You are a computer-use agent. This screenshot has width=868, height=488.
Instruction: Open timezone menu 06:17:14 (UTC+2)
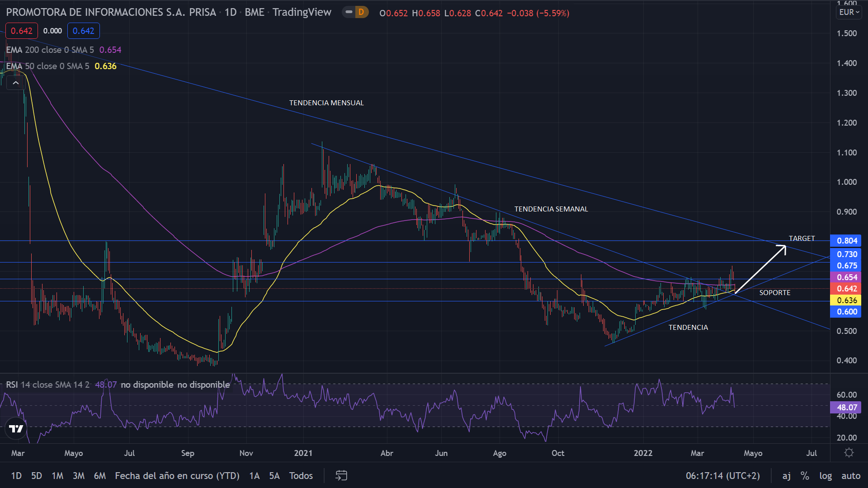(722, 475)
